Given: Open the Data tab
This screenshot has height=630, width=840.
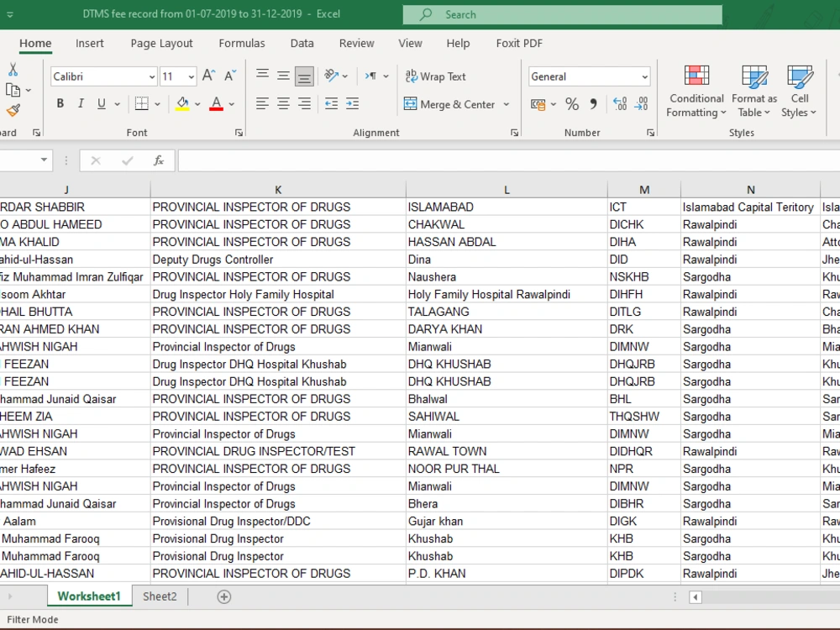Looking at the screenshot, I should pos(302,44).
